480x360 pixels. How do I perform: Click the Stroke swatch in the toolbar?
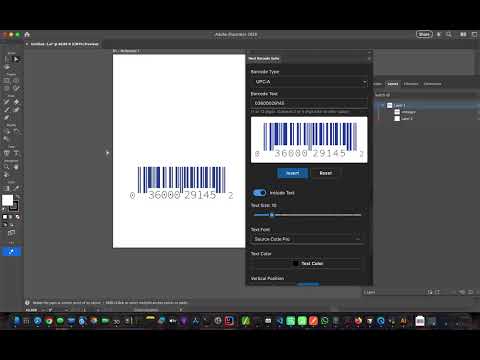14,206
